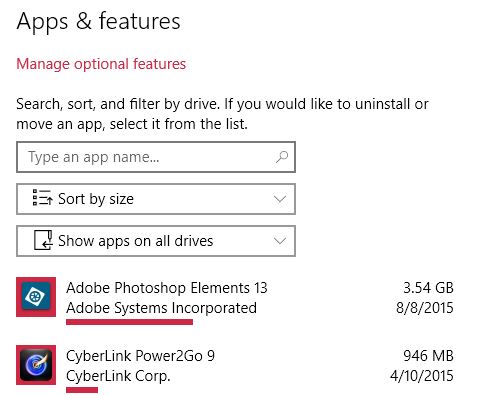Click the red size bar under Adobe Systems

click(x=129, y=322)
